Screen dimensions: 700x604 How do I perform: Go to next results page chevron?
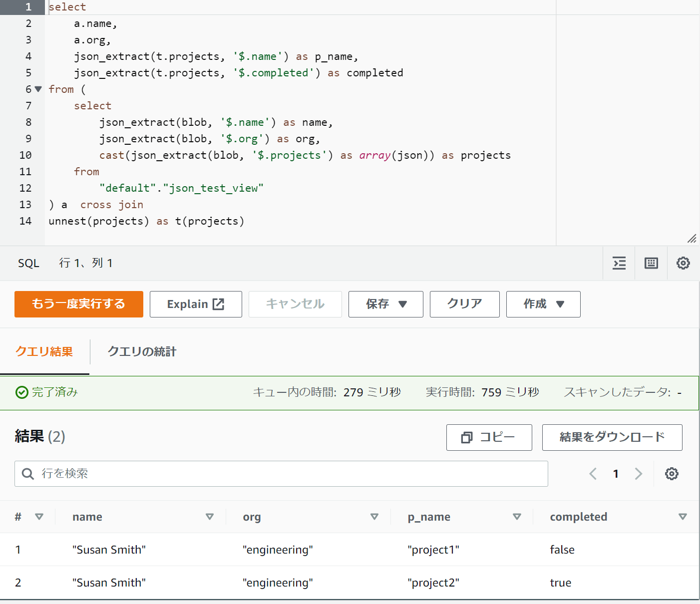pyautogui.click(x=639, y=474)
